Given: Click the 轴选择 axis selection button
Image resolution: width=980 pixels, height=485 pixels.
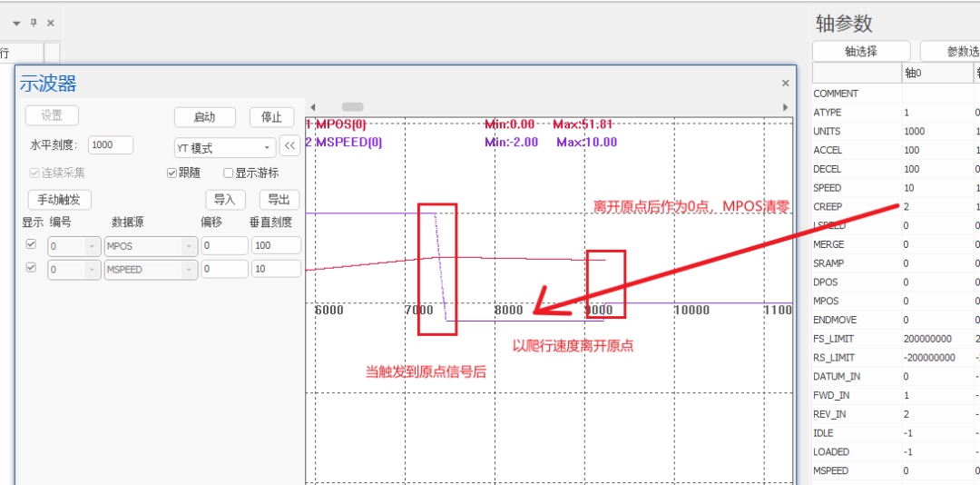Looking at the screenshot, I should pyautogui.click(x=861, y=52).
